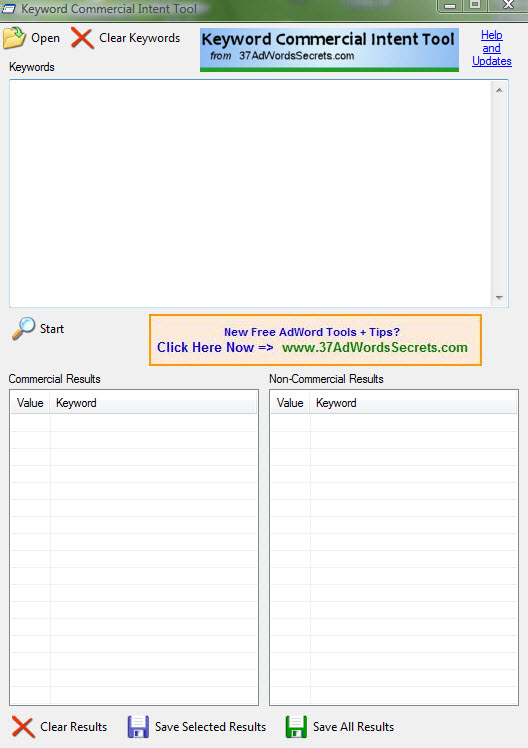
Task: Sort Commercial Results by Keyword column
Action: (x=153, y=403)
